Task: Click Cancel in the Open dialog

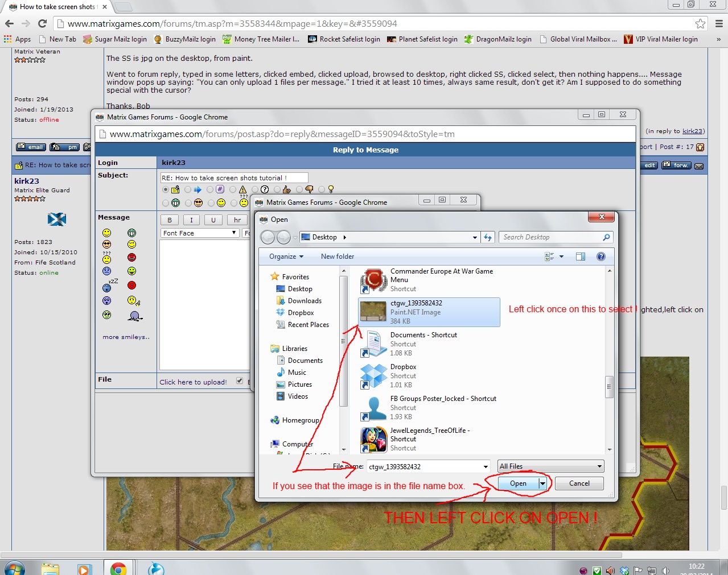Action: [579, 483]
